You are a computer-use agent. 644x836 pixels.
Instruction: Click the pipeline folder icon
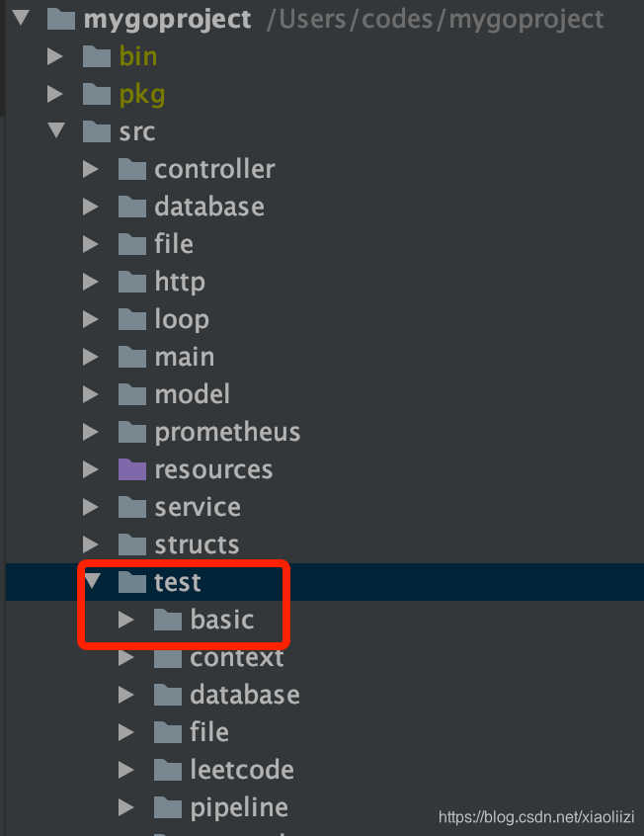click(x=168, y=807)
